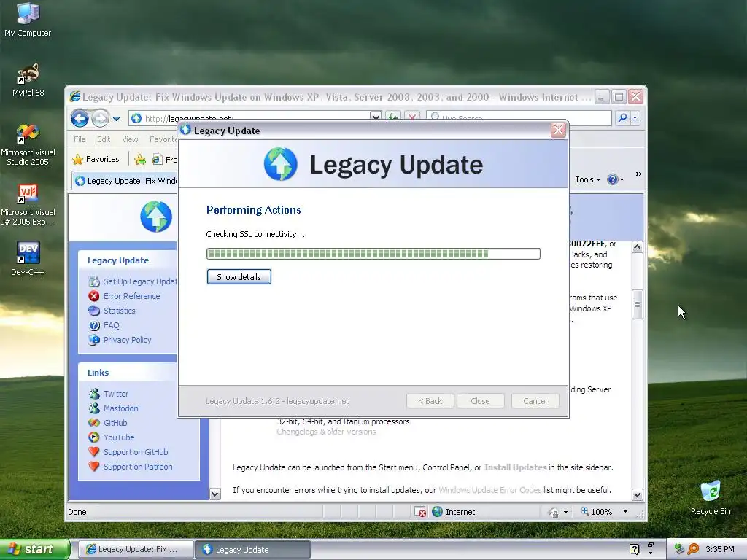Open Install Updates link in page text
The width and height of the screenshot is (747, 560).
pos(516,467)
